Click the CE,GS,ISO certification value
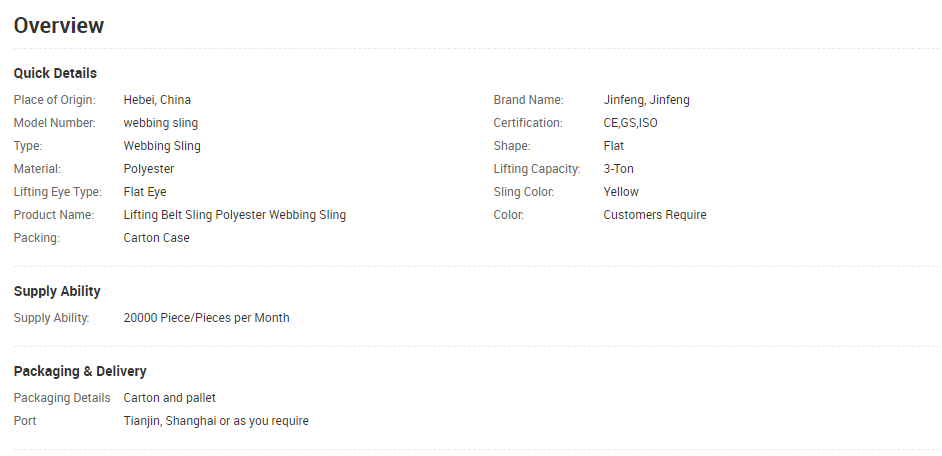Viewport: 942px width, 456px height. coord(630,123)
